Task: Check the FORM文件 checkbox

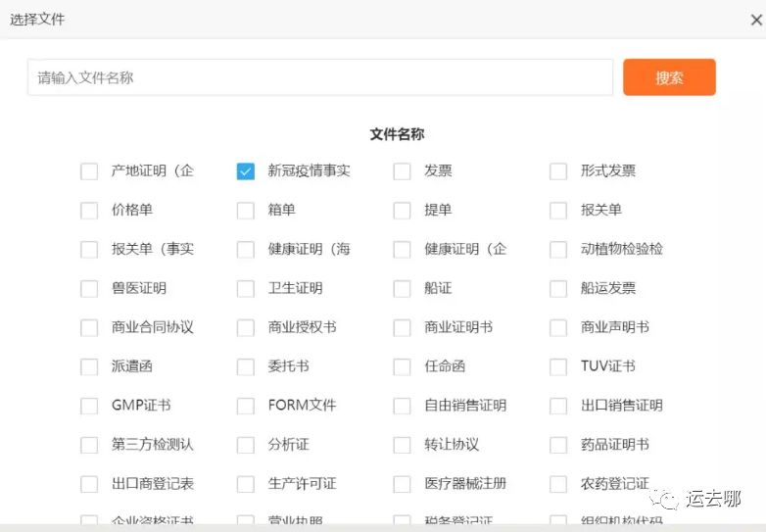Action: tap(246, 407)
